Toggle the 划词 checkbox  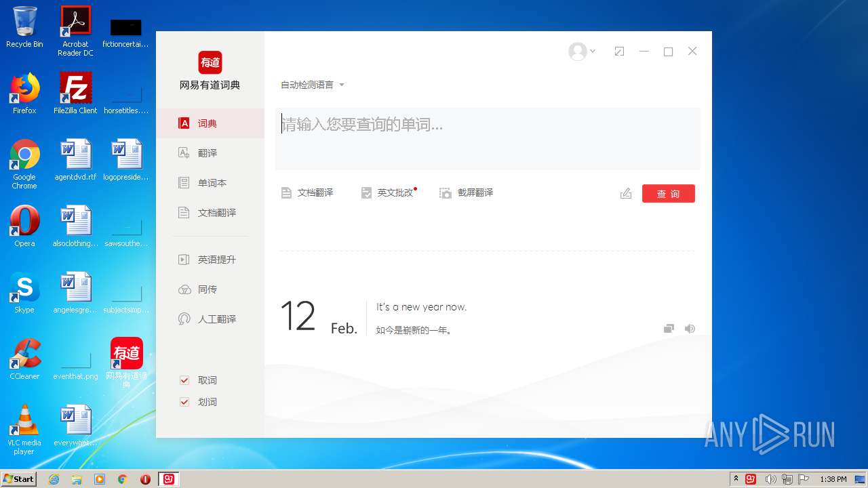click(184, 402)
